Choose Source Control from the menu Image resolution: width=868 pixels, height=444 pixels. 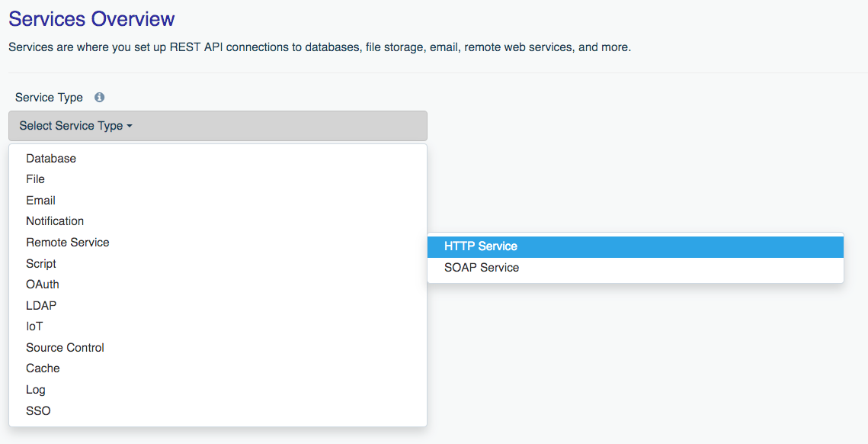65,348
